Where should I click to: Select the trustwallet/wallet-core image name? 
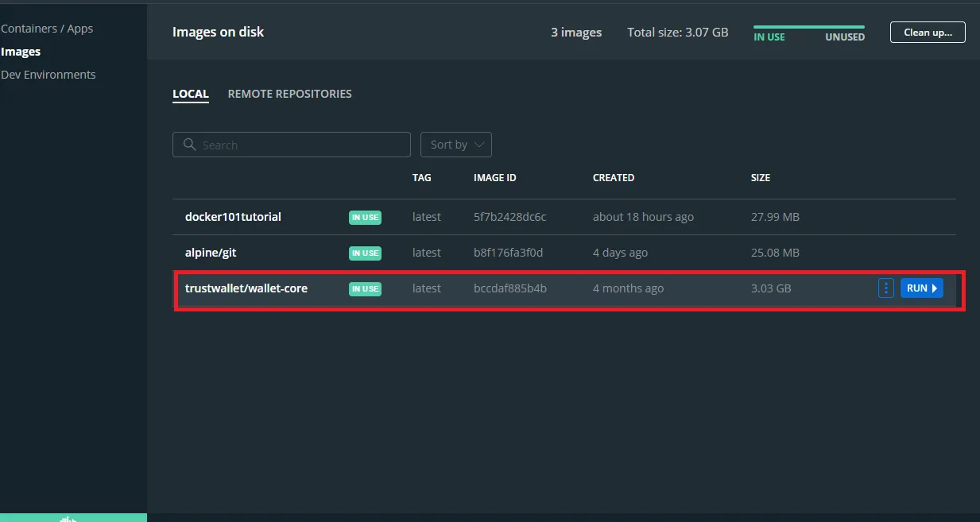246,288
